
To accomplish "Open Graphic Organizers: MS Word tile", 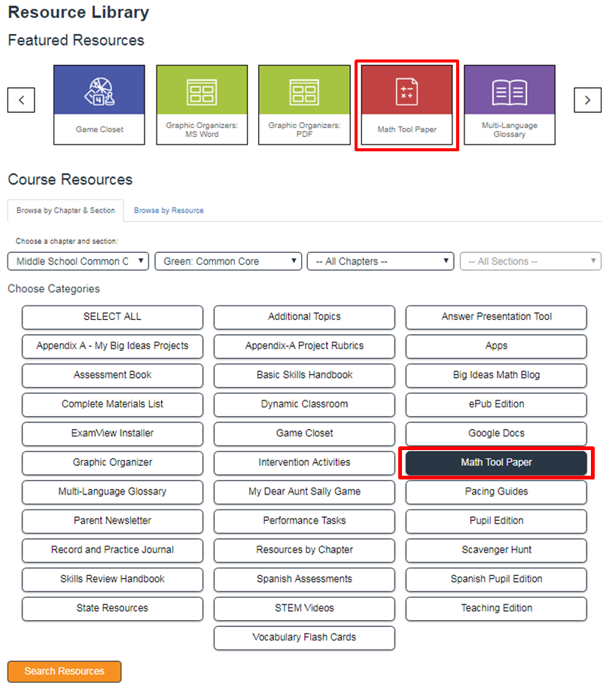I will coord(202,91).
